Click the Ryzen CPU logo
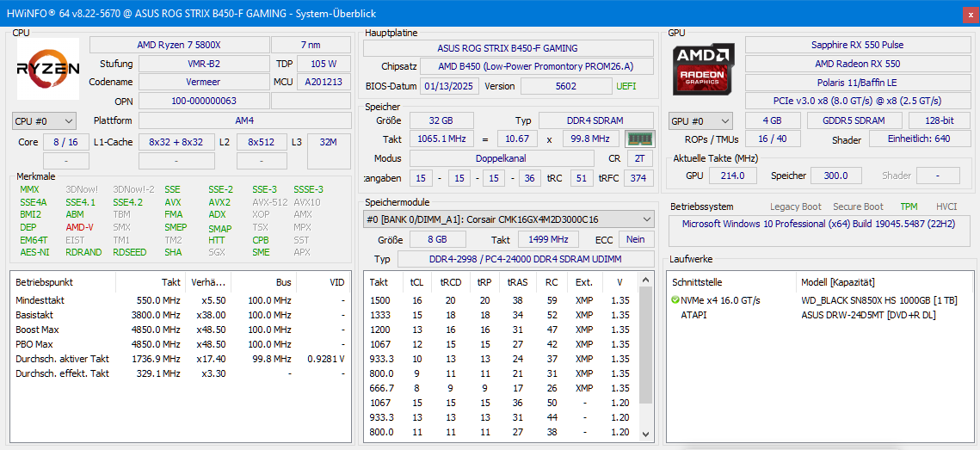The height and width of the screenshot is (450, 980). 48,69
